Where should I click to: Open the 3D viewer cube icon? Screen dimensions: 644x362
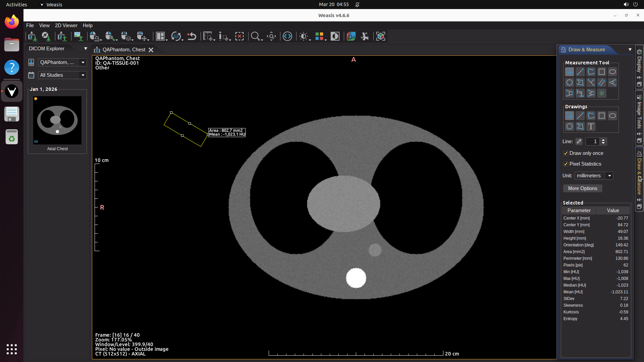[x=380, y=36]
